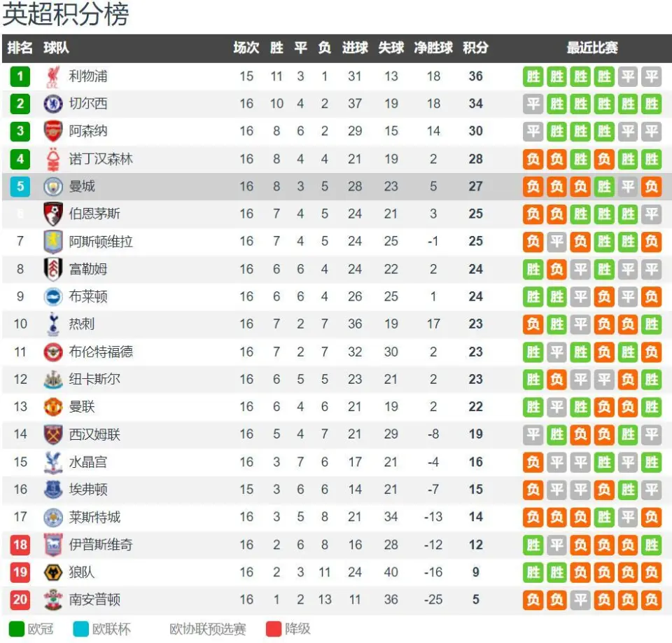The height and width of the screenshot is (643, 672).
Task: Click the rank 20 red badge
Action: pos(20,600)
